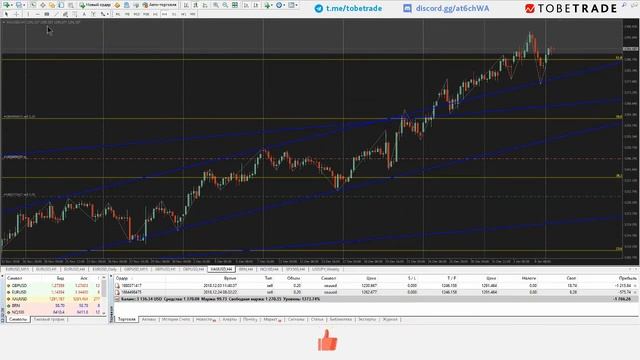This screenshot has height=360, width=640.
Task: Select the Cursor arrow tool
Action: click(x=6, y=14)
